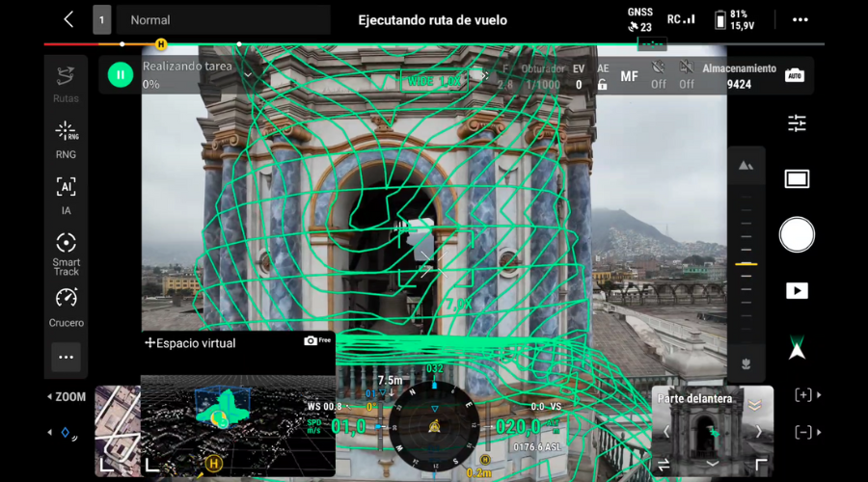This screenshot has width=868, height=482.
Task: Select the WIDE 1.0X lens button
Action: coord(434,81)
